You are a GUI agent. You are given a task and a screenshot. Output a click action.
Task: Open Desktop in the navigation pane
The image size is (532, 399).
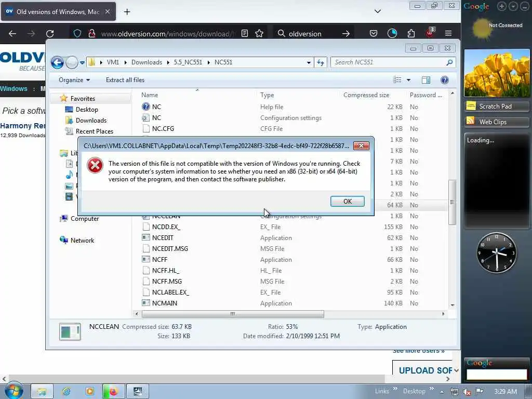tap(87, 109)
